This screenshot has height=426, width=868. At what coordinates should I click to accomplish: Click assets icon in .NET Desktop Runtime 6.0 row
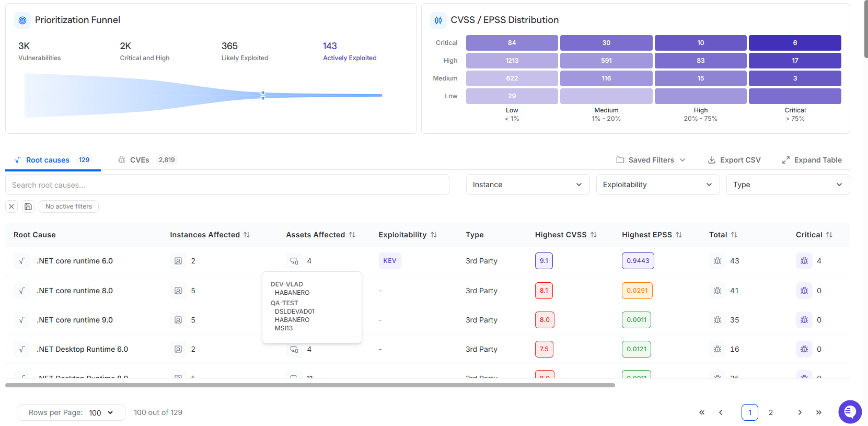[294, 349]
